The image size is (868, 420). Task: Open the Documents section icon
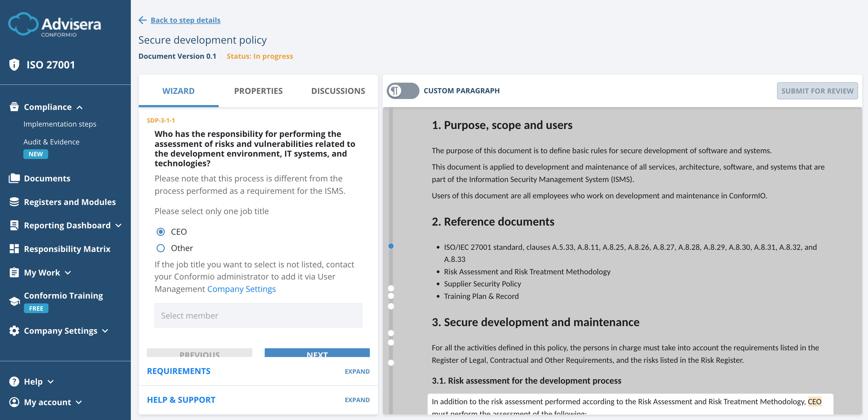14,178
